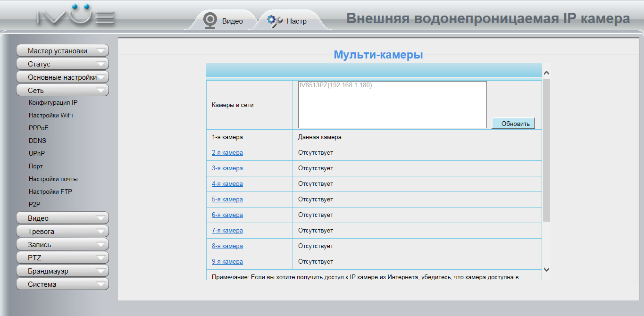Open the Порт settings
This screenshot has height=316, width=644.
click(x=36, y=166)
